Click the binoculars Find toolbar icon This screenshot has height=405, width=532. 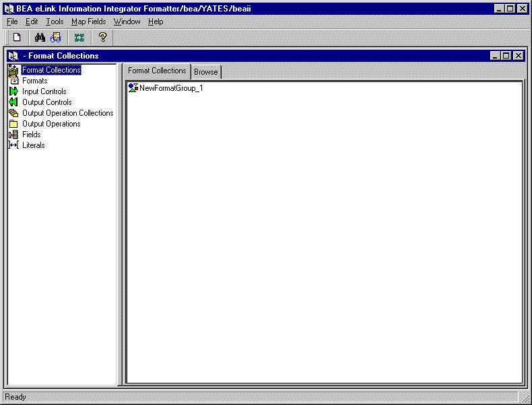pos(40,37)
